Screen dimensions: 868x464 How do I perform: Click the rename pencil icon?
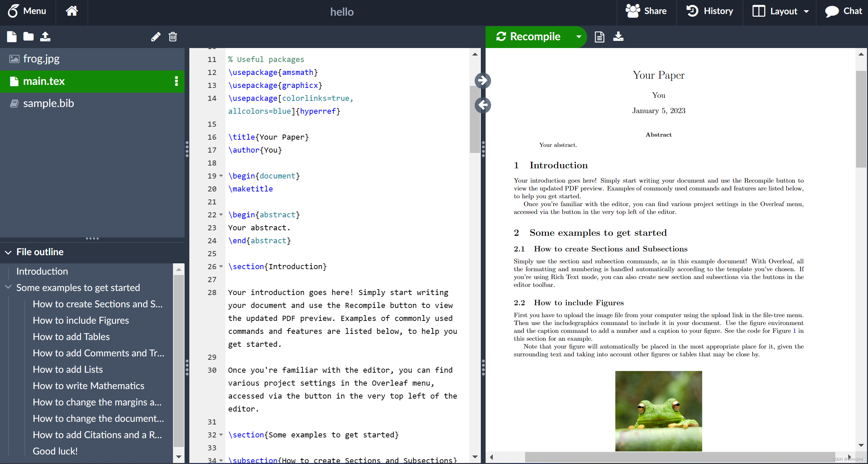point(156,36)
